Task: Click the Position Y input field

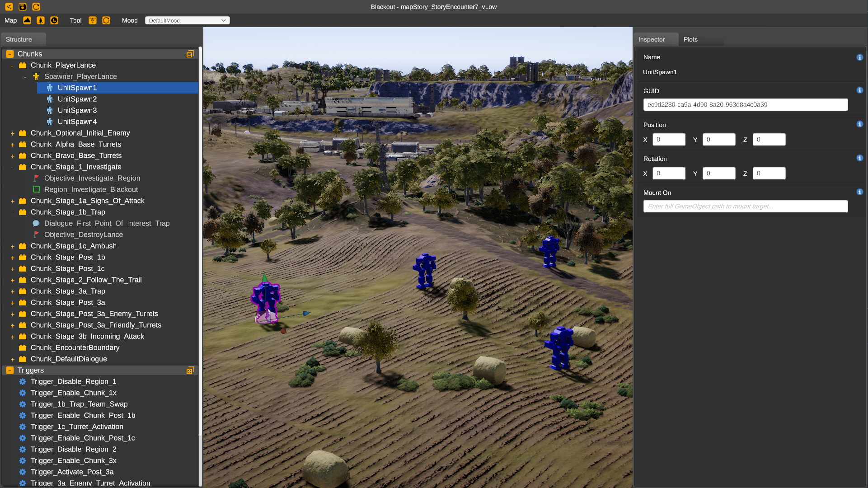Action: 719,139
